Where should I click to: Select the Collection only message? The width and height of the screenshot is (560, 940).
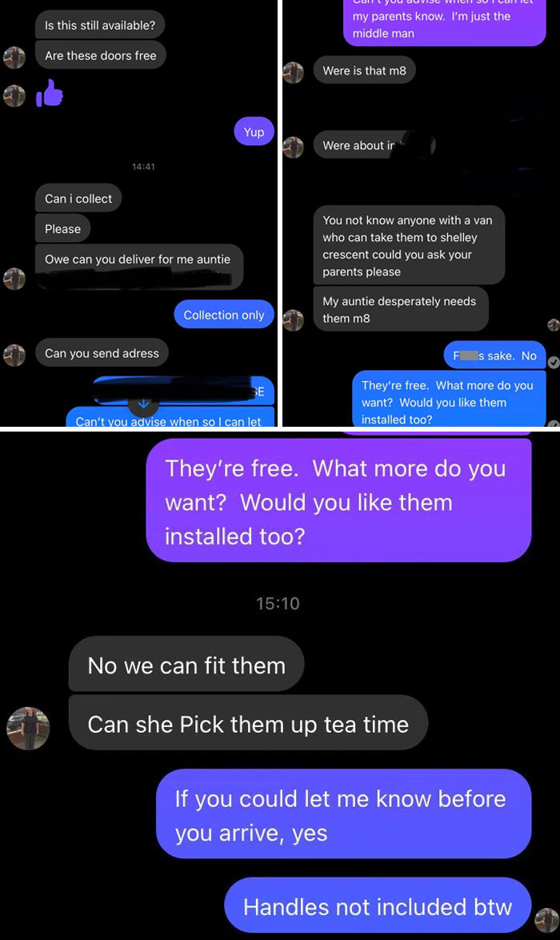coord(224,315)
